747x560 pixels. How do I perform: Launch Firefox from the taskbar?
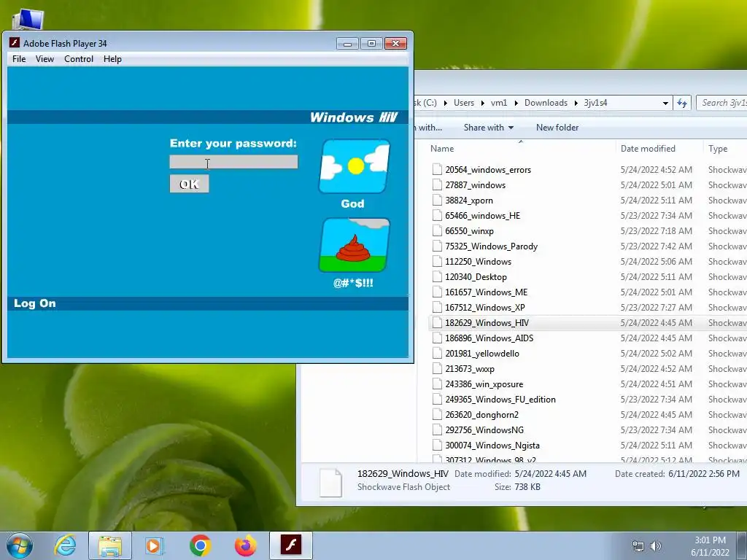pyautogui.click(x=245, y=545)
